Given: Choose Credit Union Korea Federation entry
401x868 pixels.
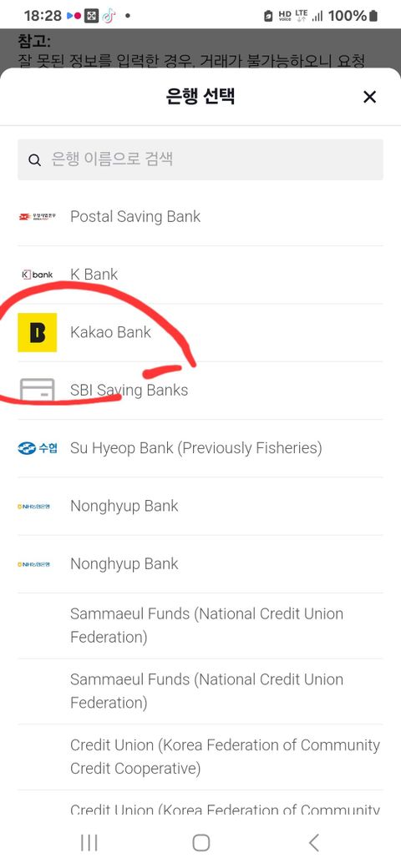Looking at the screenshot, I should click(200, 757).
